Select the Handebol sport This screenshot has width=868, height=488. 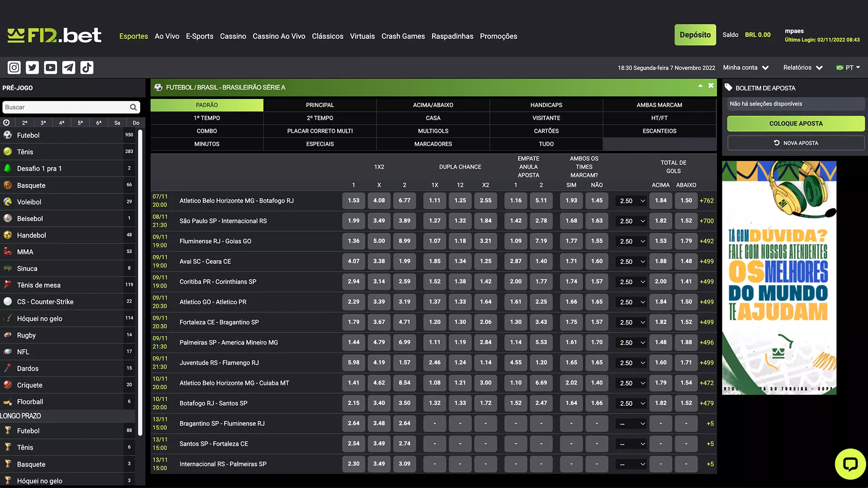click(x=68, y=235)
